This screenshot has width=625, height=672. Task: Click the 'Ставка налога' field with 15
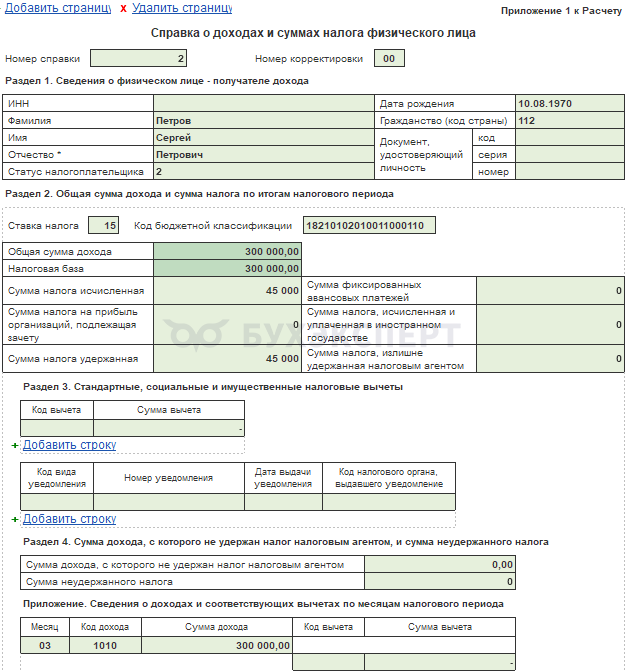[103, 225]
